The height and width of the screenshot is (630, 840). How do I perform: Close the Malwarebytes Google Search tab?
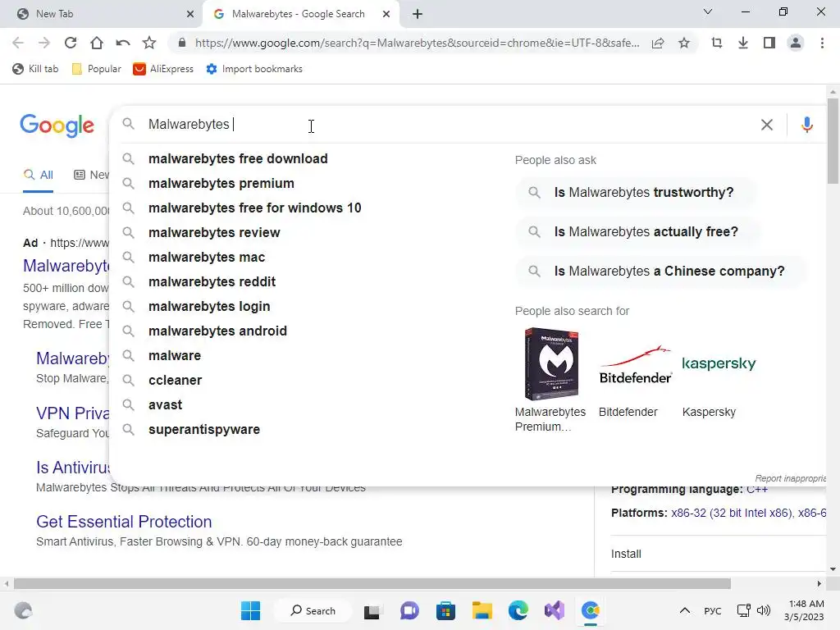(x=386, y=14)
